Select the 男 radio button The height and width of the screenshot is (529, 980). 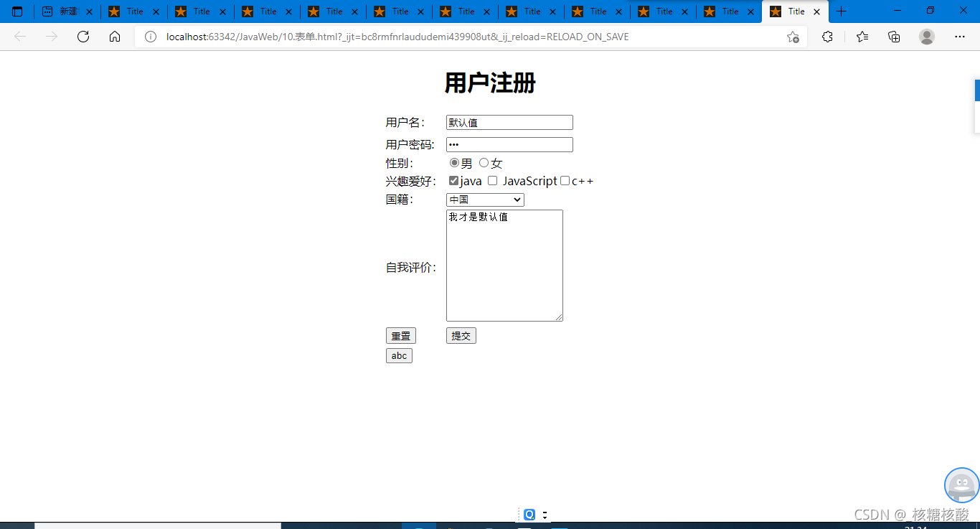[454, 163]
